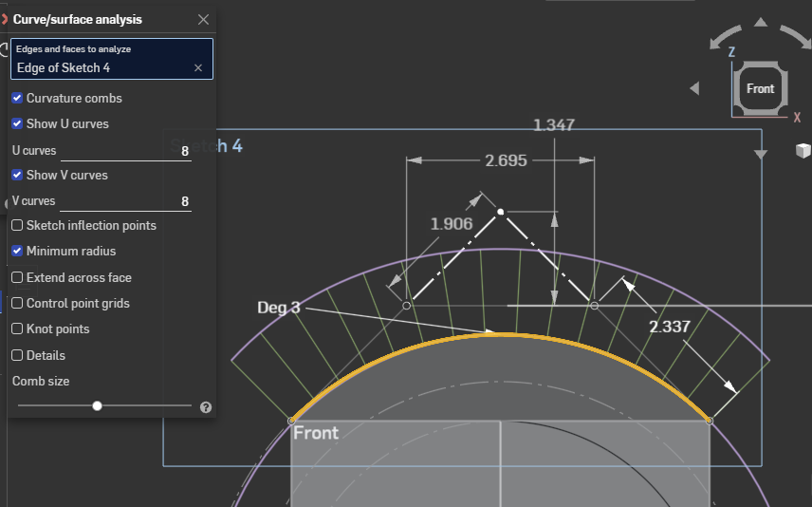This screenshot has width=812, height=507.
Task: Click the V curves value field
Action: [126, 201]
